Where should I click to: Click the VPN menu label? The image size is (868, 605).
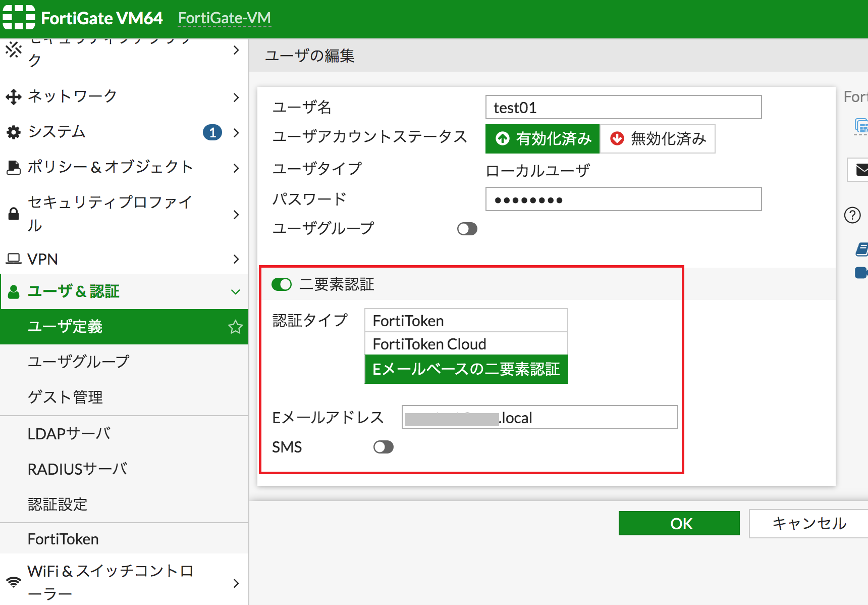(43, 259)
